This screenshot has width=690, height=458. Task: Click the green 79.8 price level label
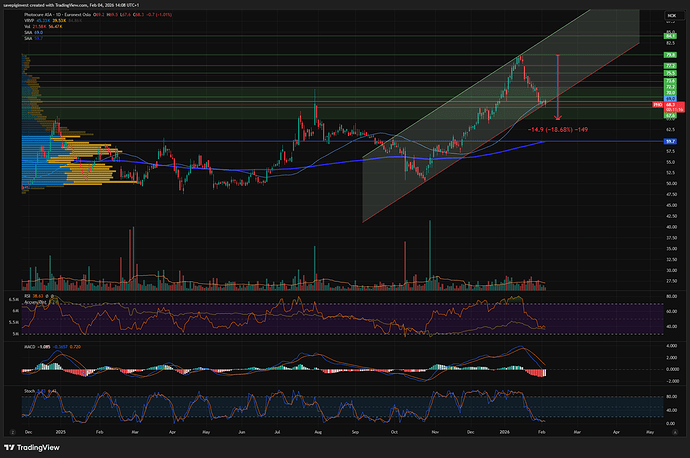pos(671,55)
